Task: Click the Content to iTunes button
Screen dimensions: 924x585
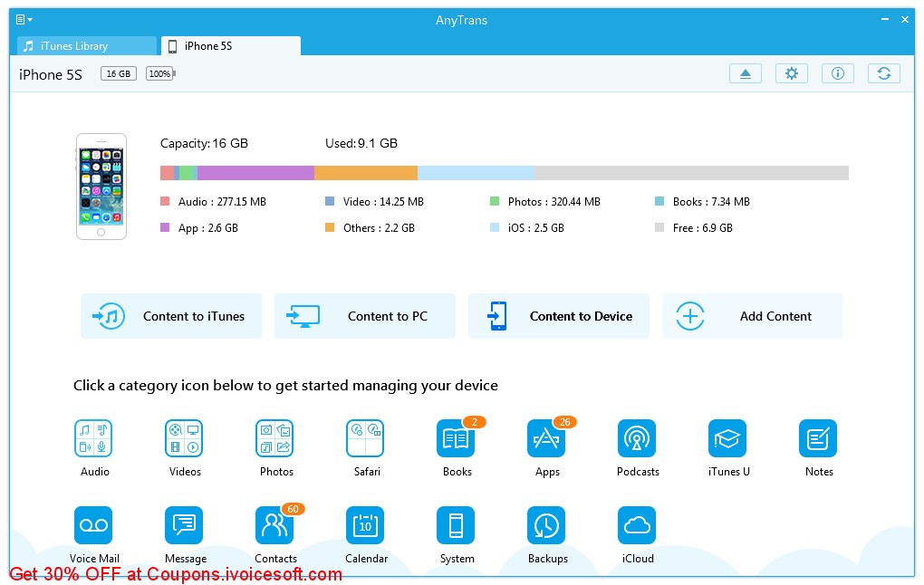Action: (171, 316)
